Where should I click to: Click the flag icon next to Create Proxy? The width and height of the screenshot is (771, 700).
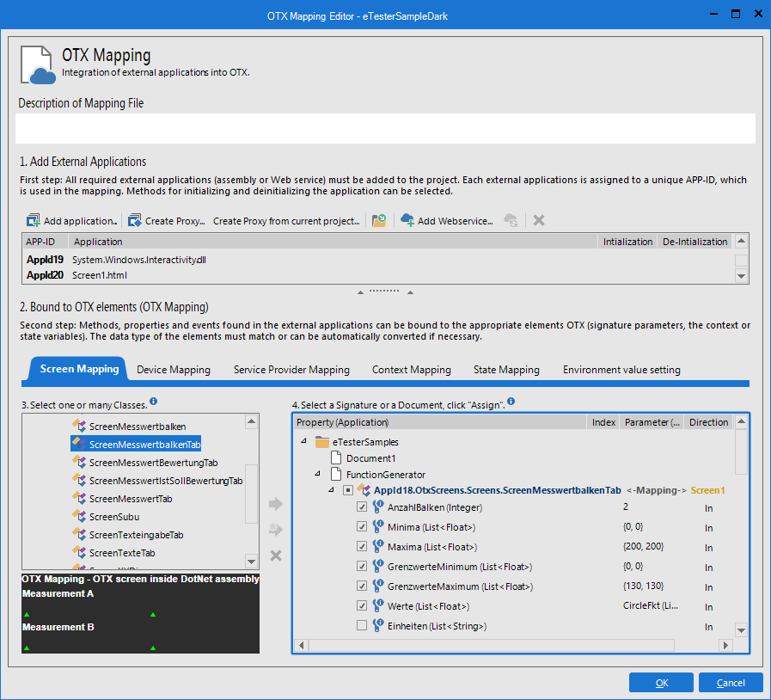(x=378, y=220)
